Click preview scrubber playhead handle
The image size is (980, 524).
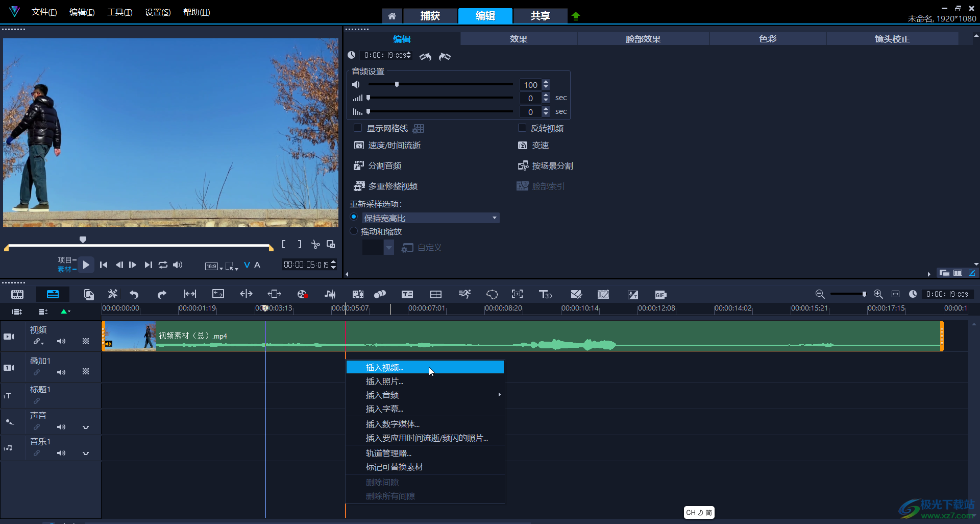click(83, 240)
